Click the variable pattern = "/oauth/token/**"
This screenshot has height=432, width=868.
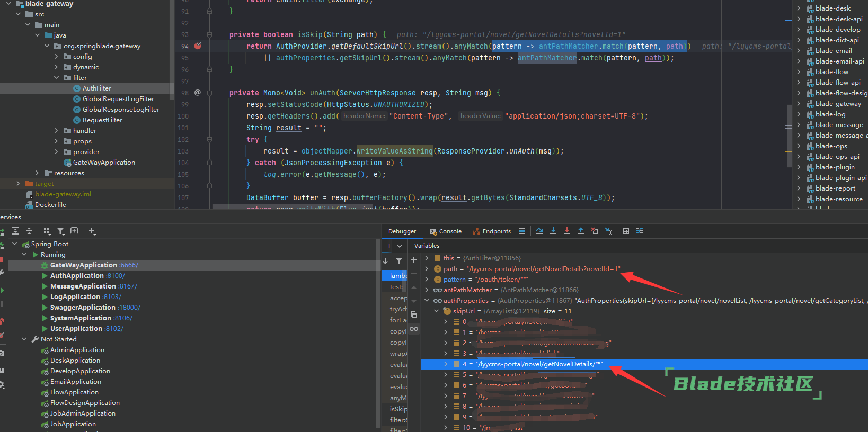(x=486, y=280)
